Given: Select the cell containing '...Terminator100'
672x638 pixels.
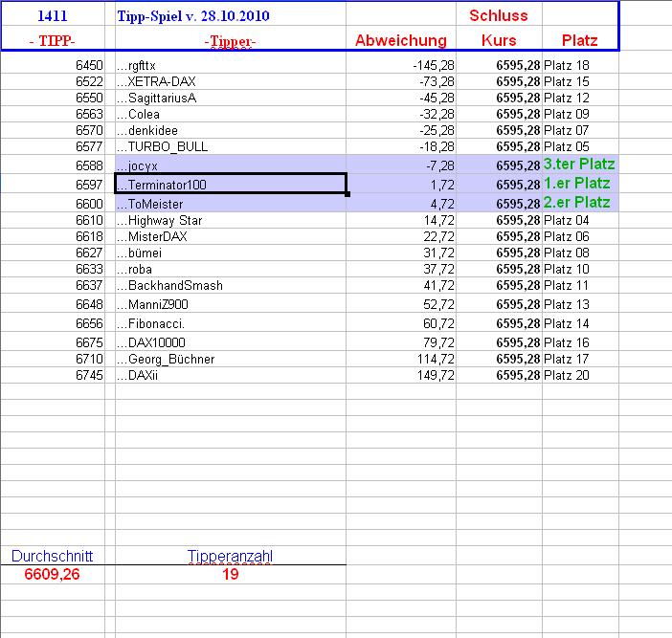Looking at the screenshot, I should [231, 184].
